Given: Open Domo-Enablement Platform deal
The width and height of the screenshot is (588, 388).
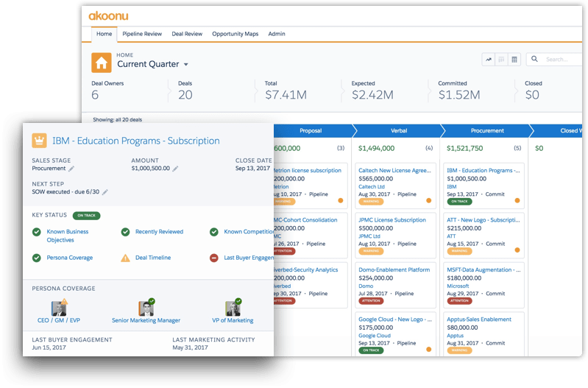Looking at the screenshot, I should point(394,269).
